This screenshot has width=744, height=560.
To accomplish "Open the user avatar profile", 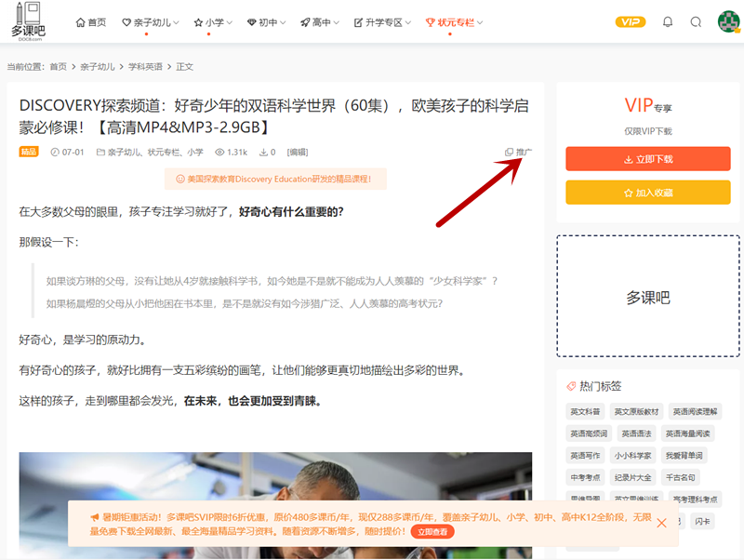I will click(x=728, y=22).
